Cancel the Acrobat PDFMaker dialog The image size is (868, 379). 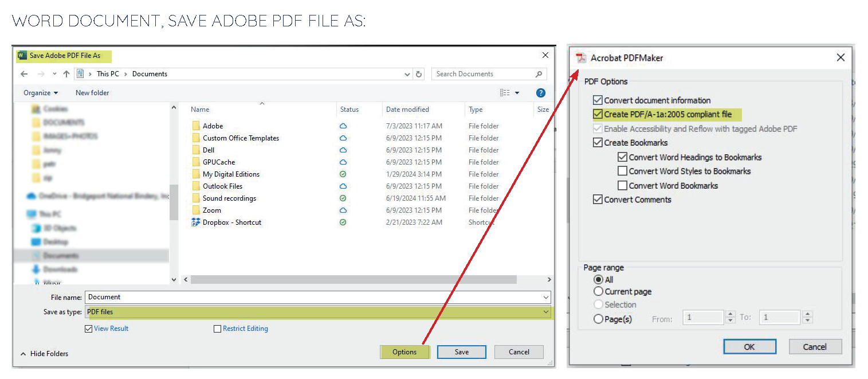815,347
